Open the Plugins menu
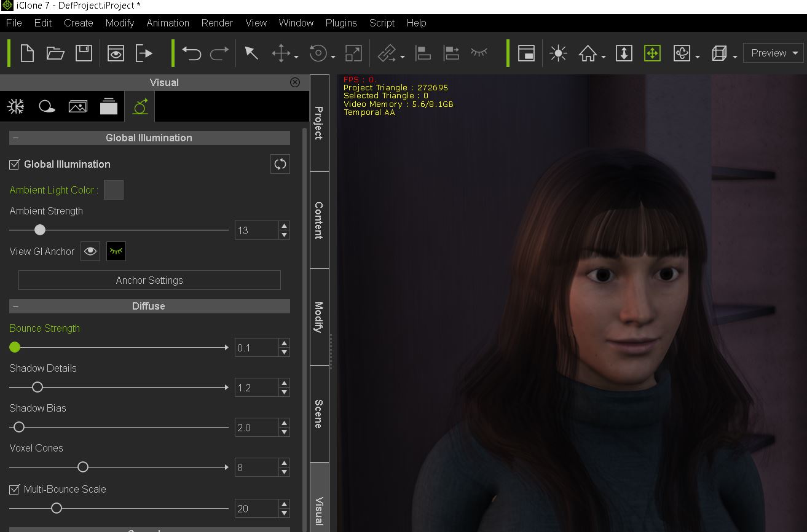Screen dimensions: 807x532 click(341, 23)
